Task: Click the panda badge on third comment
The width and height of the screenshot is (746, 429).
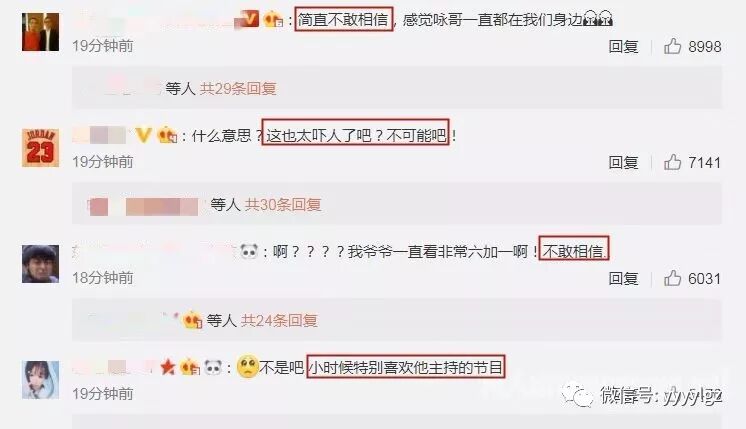Action: pos(249,251)
